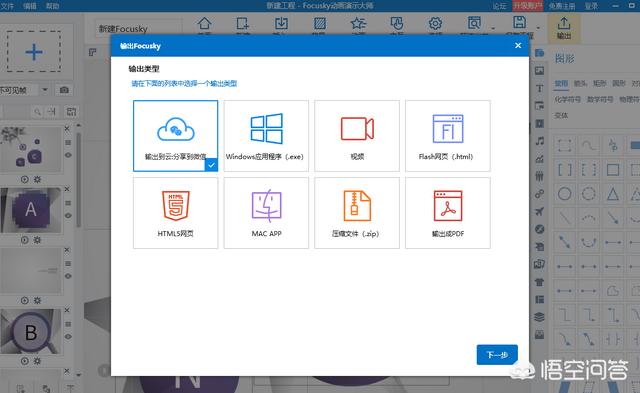Toggle the eye icon of the A frame
The height and width of the screenshot is (393, 640).
pos(68,215)
